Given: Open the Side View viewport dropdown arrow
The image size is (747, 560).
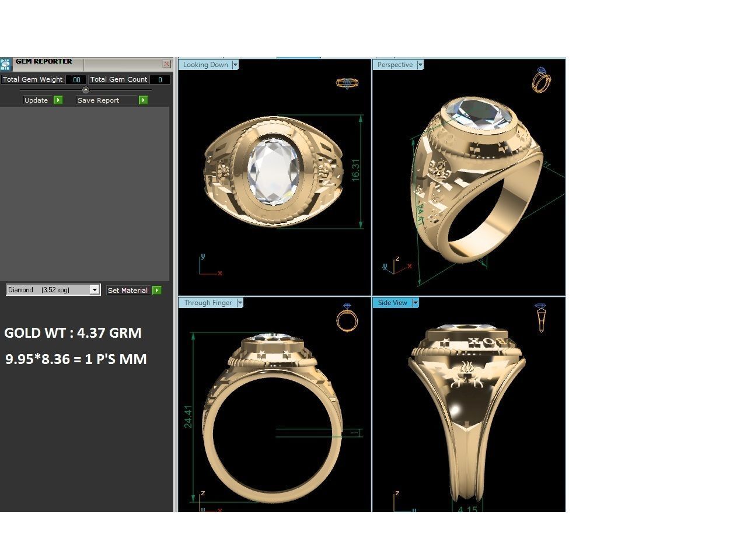Looking at the screenshot, I should [416, 303].
